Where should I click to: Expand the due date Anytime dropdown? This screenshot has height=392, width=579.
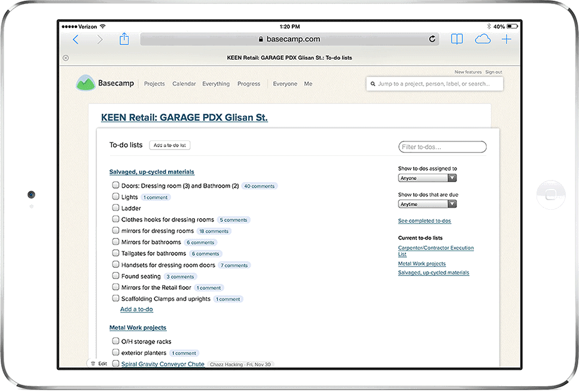[x=427, y=204]
